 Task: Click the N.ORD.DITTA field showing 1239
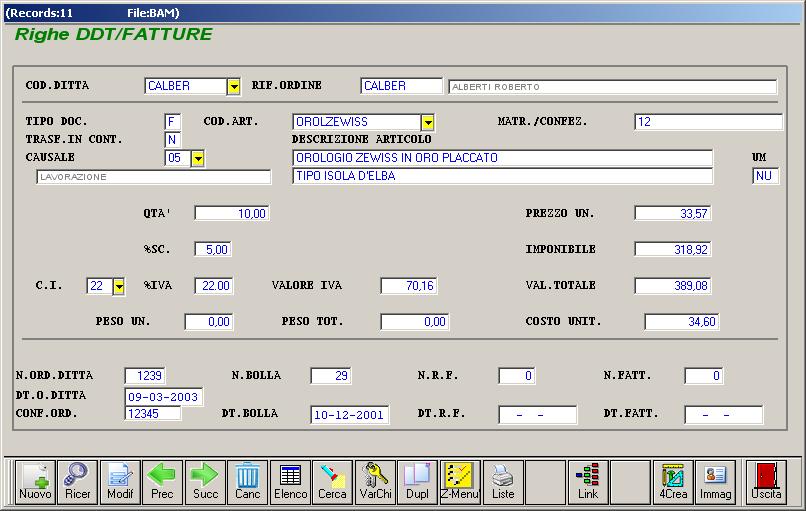coord(145,376)
